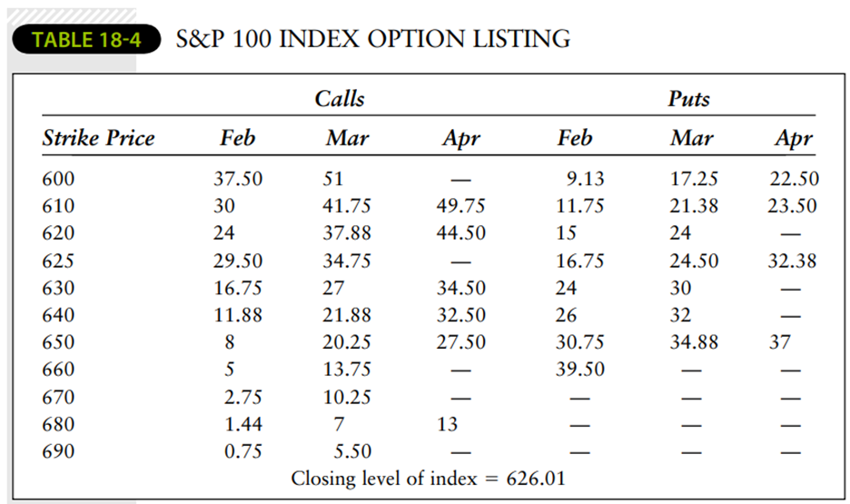Viewport: 850px width, 504px height.
Task: Click the Strike Price column header
Action: pos(98,138)
